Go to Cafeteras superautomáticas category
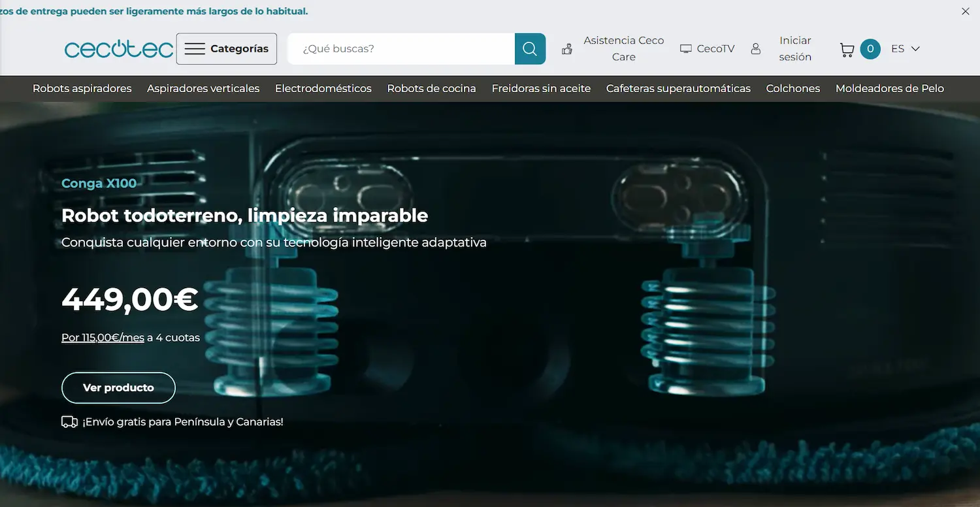This screenshot has width=980, height=507. (x=678, y=88)
